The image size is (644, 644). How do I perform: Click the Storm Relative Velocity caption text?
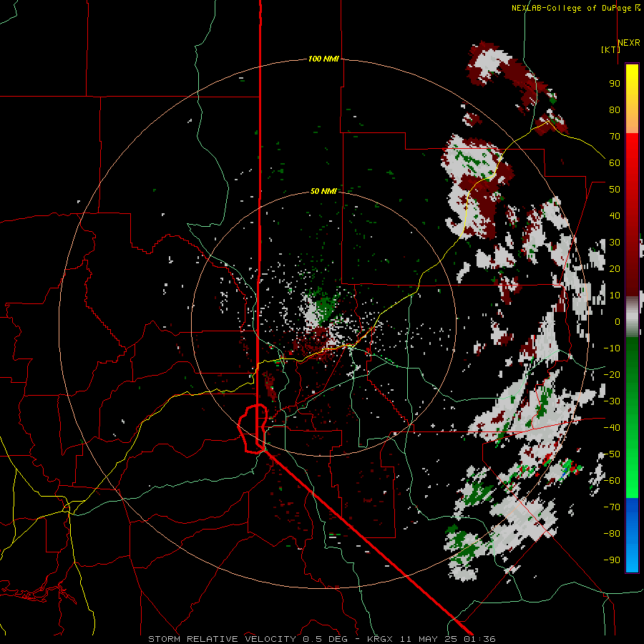321,639
